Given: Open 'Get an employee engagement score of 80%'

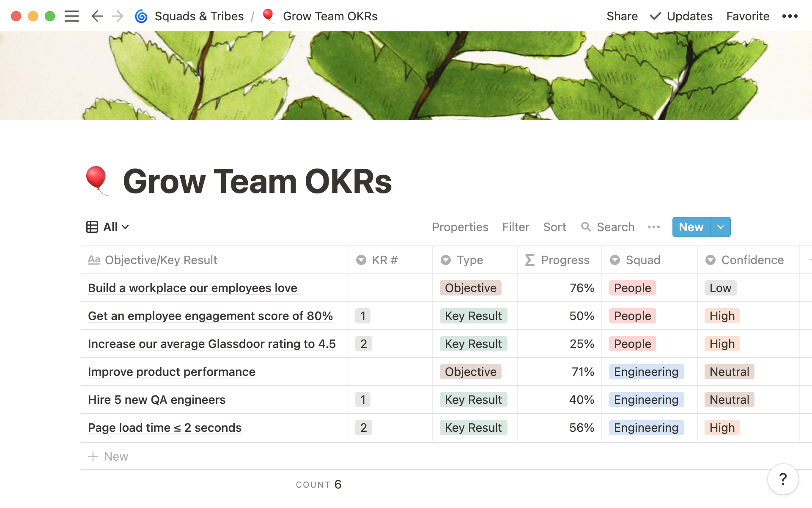Looking at the screenshot, I should click(210, 316).
